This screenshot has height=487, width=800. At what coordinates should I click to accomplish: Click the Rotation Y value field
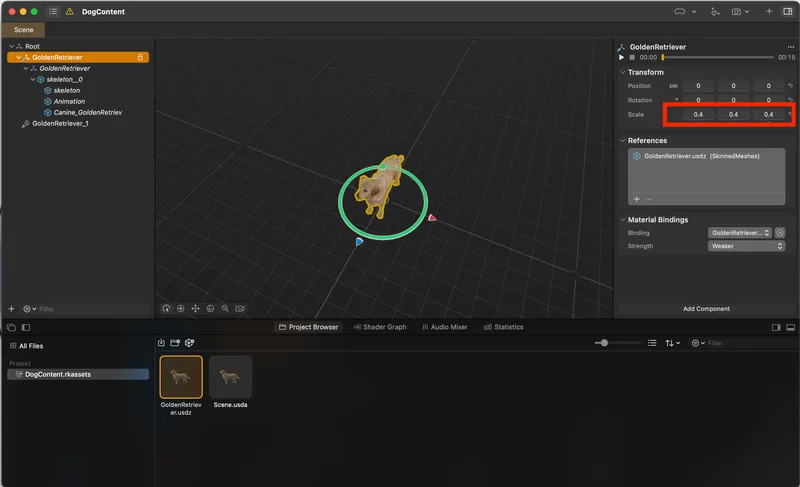point(733,100)
